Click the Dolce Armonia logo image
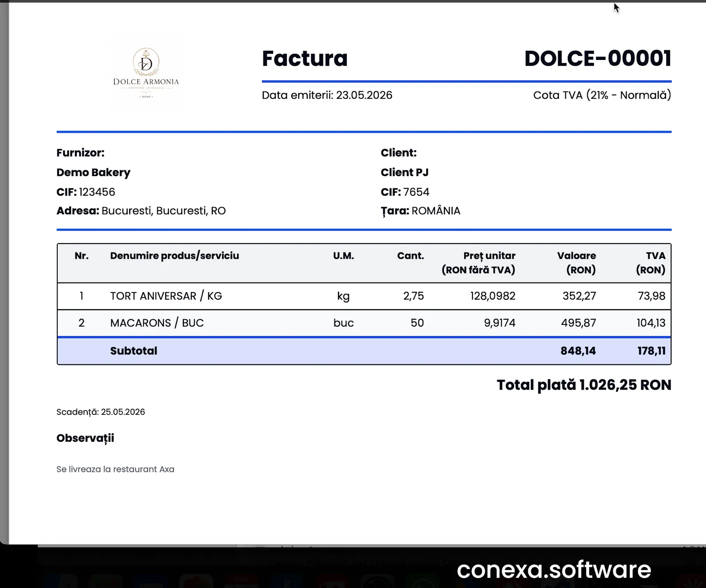 146,73
